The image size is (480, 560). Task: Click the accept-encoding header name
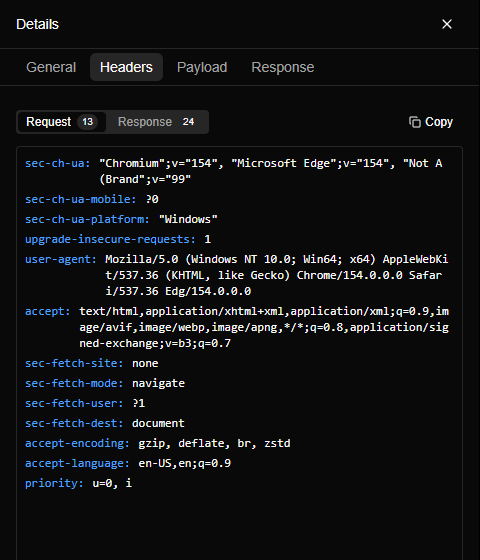point(77,444)
